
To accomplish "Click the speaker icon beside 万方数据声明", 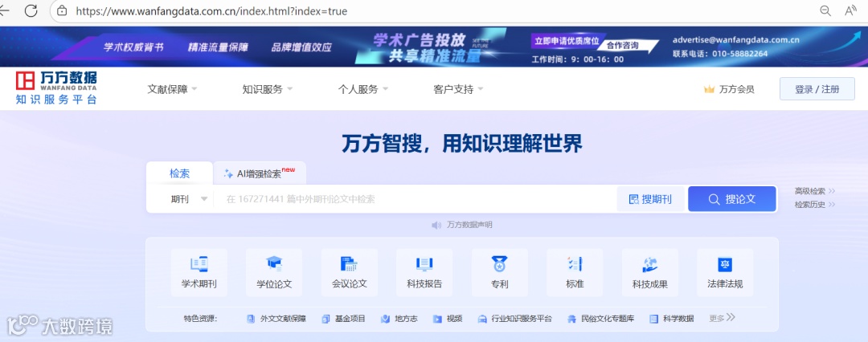I will tap(436, 226).
